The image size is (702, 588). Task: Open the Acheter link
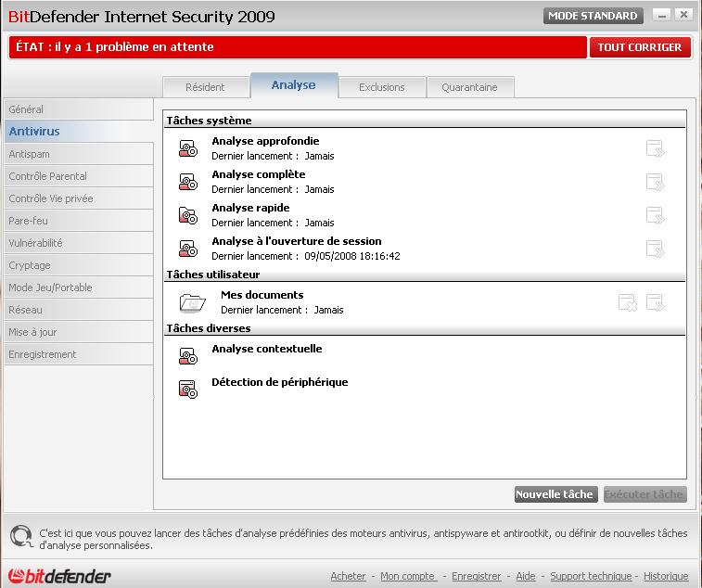348,576
